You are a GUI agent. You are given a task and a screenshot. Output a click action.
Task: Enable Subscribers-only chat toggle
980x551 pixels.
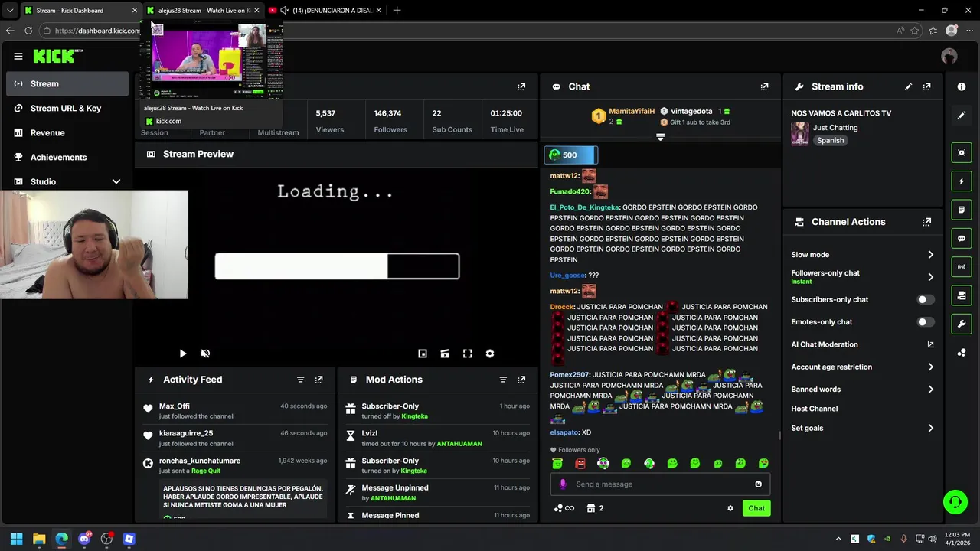pyautogui.click(x=926, y=300)
